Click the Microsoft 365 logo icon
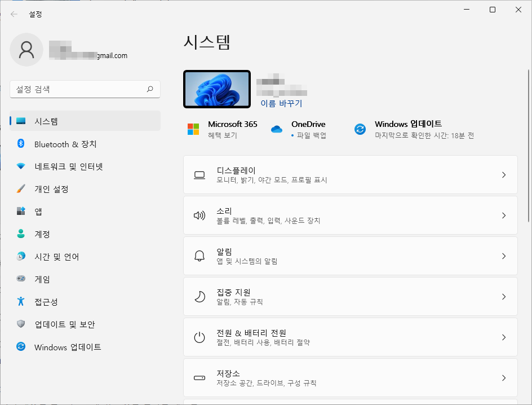 193,129
